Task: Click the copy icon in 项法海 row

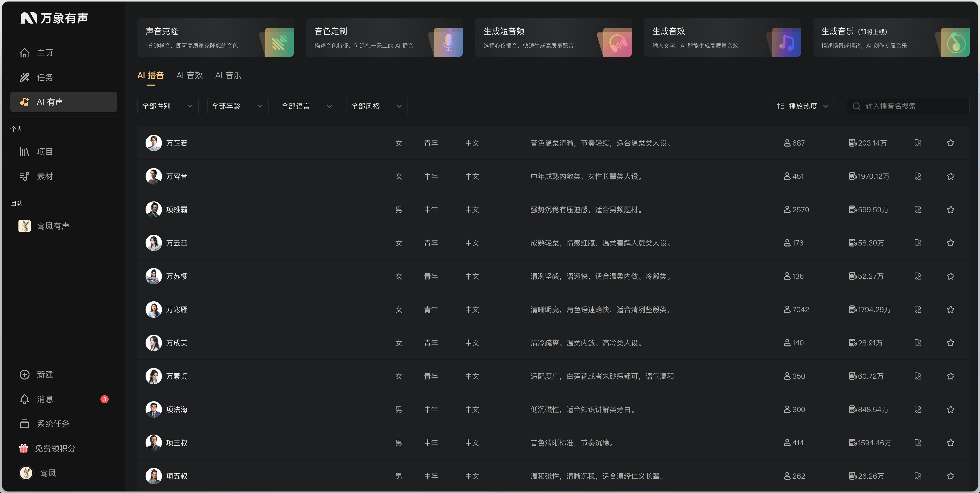Action: pyautogui.click(x=918, y=409)
